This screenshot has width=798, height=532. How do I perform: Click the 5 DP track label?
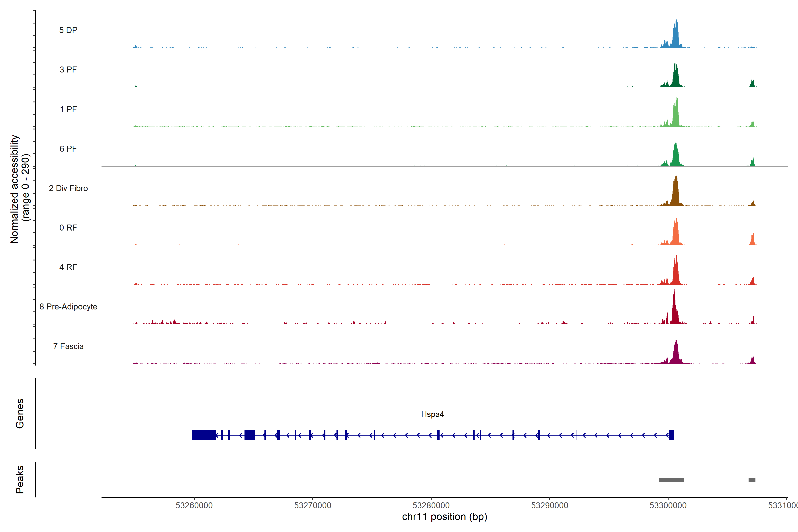[x=68, y=30]
